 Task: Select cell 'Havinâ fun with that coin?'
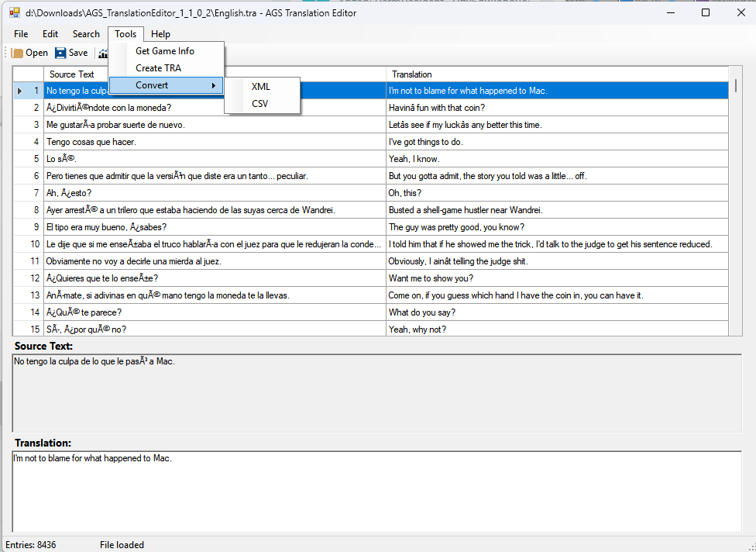558,108
